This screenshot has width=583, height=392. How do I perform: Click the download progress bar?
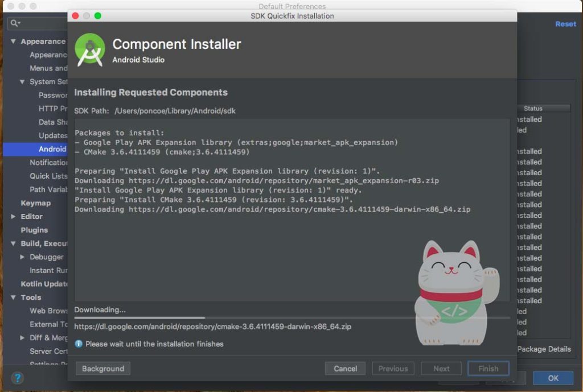coord(292,317)
